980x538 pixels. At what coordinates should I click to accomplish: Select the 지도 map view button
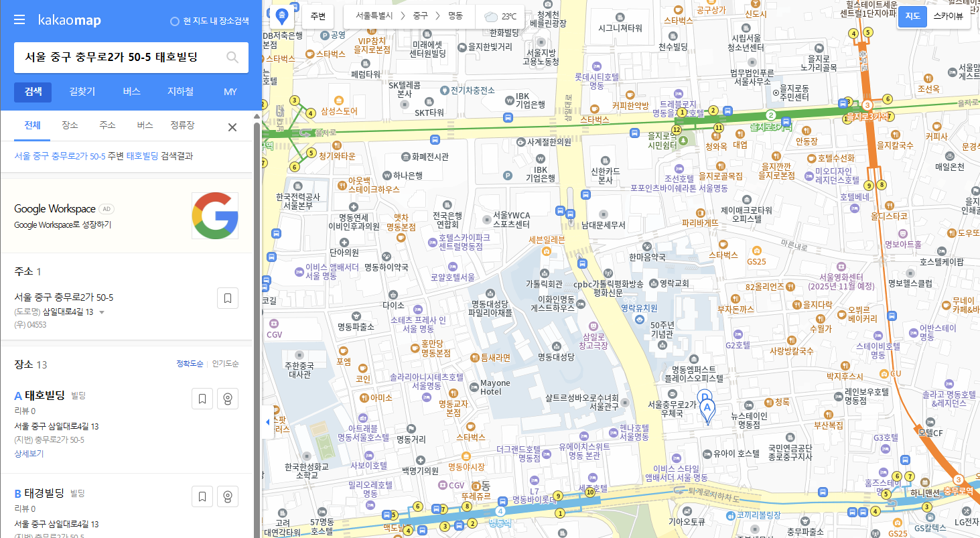tap(912, 17)
